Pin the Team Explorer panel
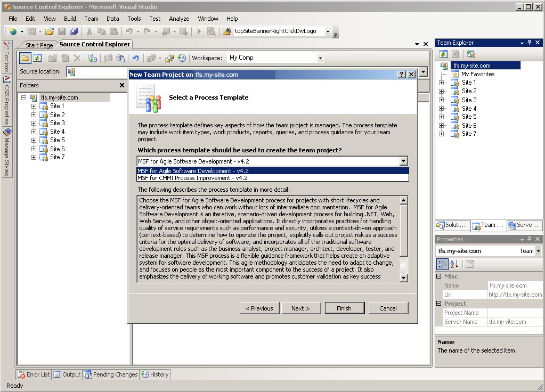Image resolution: width=545 pixels, height=392 pixels. point(529,43)
